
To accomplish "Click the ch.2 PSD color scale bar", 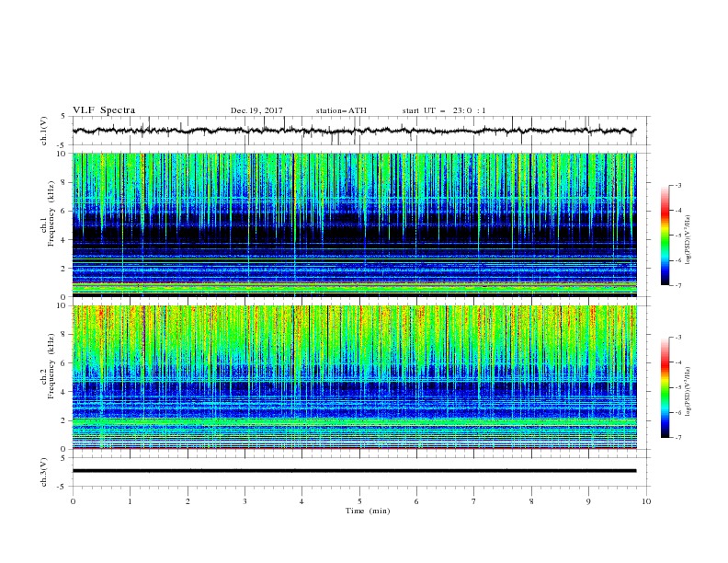I will 665,387.
